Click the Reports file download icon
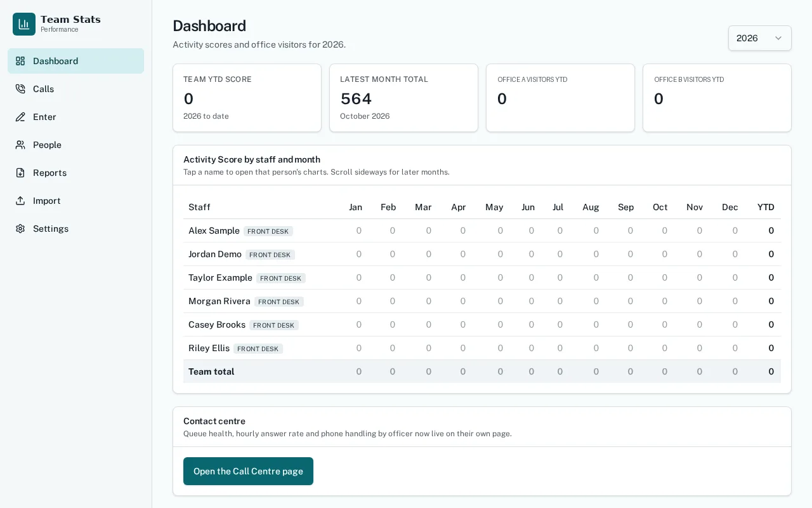 [x=20, y=173]
